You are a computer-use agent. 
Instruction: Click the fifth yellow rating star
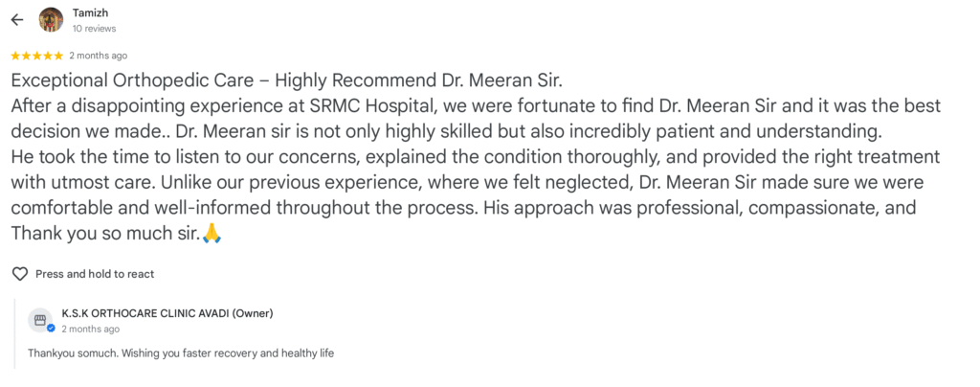[x=58, y=56]
